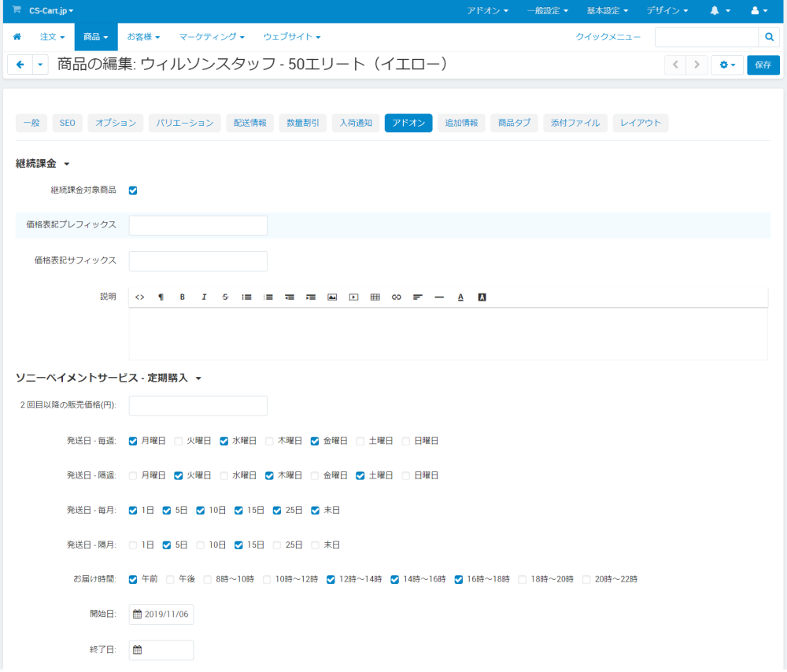Go to the previous product with left chevron
Image resolution: width=787 pixels, height=672 pixels.
(675, 65)
